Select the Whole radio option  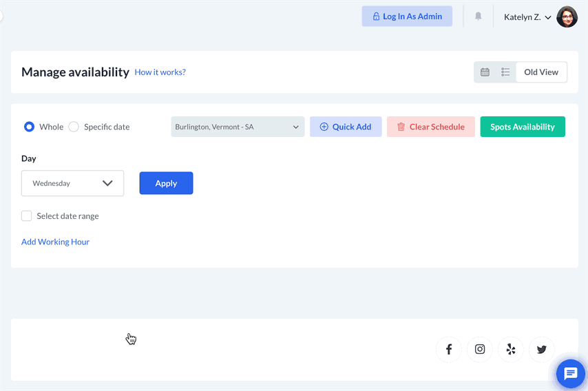pos(29,127)
